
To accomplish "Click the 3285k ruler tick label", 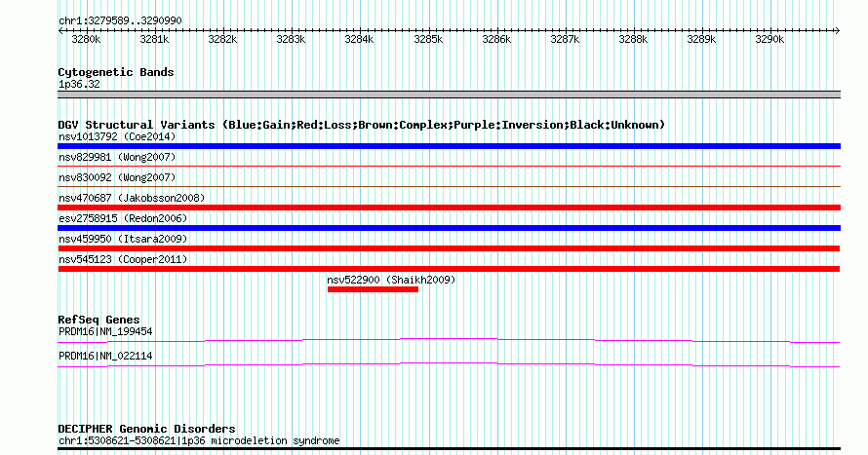I will pyautogui.click(x=428, y=39).
